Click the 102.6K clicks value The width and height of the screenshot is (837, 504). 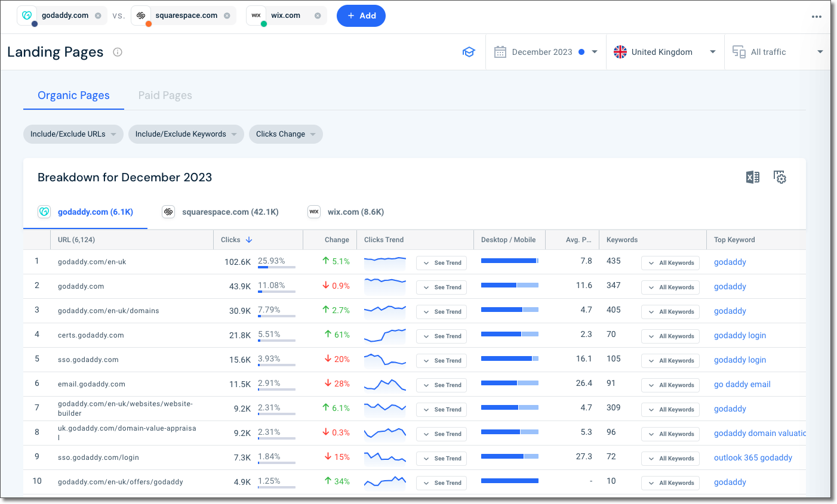click(x=238, y=262)
